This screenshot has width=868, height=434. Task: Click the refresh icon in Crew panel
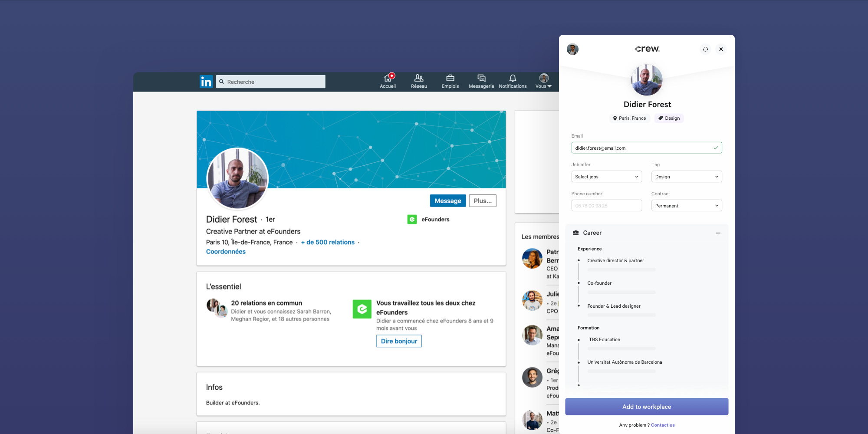point(705,49)
